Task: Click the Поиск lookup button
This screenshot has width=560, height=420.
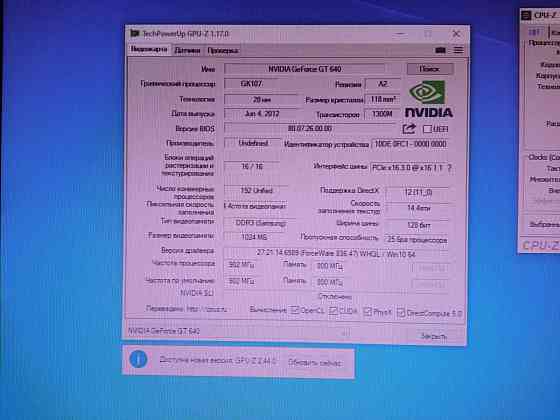Action: (430, 69)
